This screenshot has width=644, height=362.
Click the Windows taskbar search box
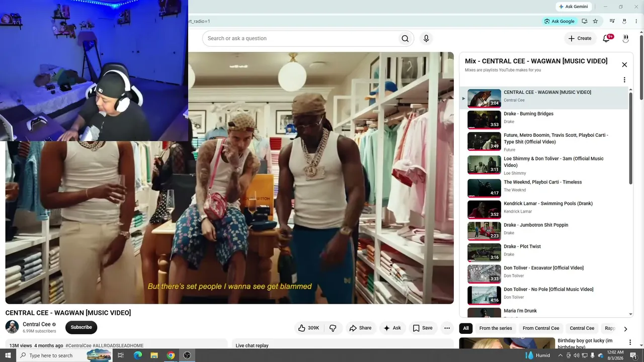click(65, 355)
